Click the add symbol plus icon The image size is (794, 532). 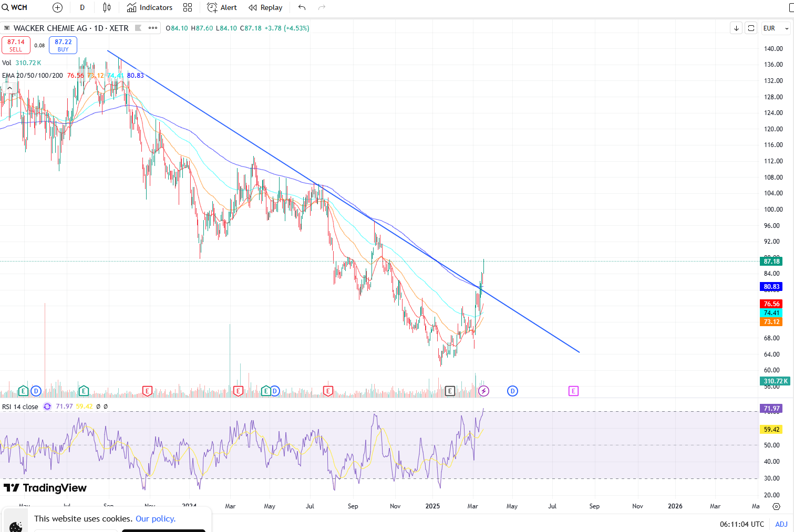click(x=58, y=7)
